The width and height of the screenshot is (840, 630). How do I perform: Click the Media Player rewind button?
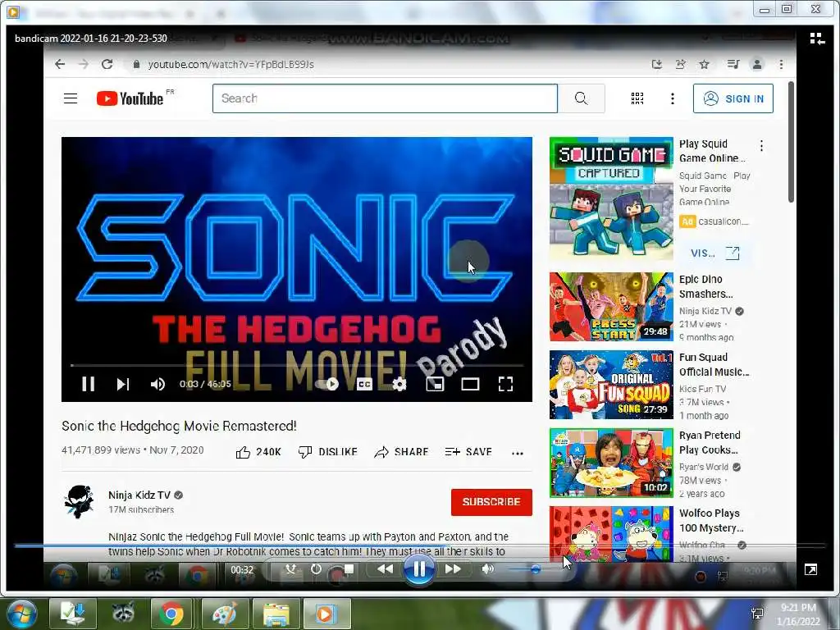point(386,569)
